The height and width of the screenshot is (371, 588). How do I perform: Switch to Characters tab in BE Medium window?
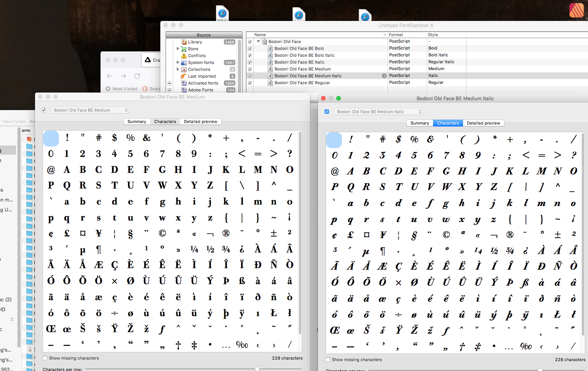tap(165, 122)
